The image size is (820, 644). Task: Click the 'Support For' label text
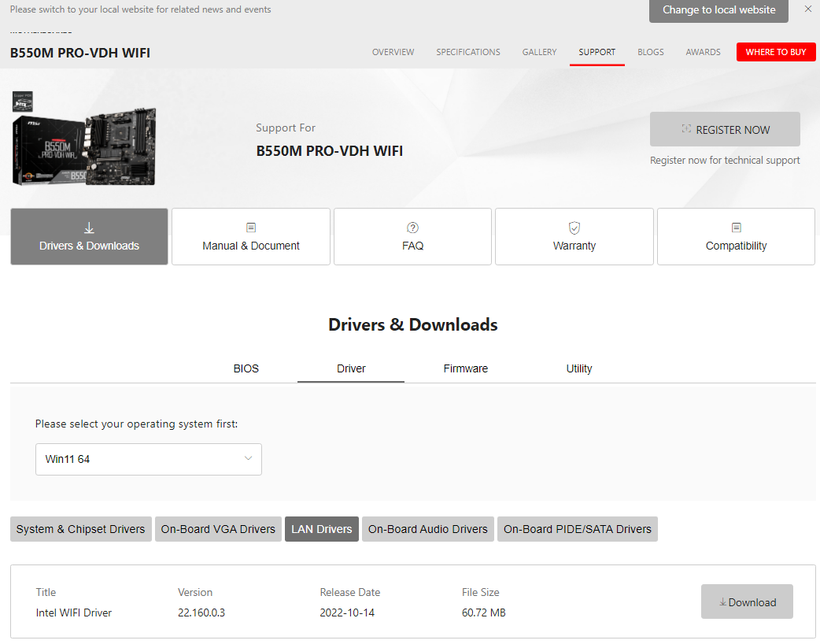286,128
